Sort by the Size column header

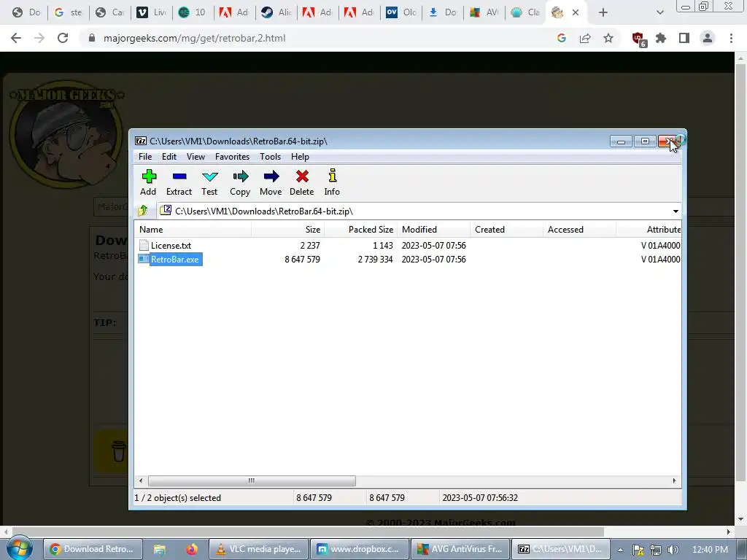(287, 230)
